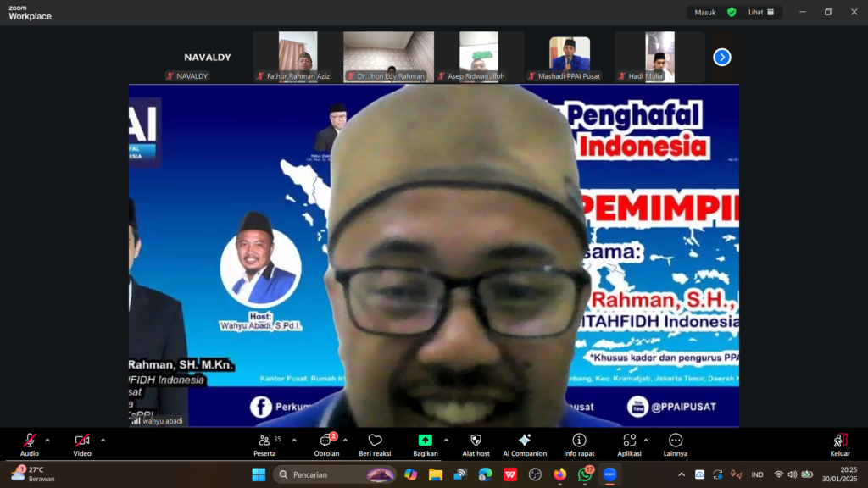The height and width of the screenshot is (488, 868).
Task: Open Lihat view options
Action: (761, 12)
